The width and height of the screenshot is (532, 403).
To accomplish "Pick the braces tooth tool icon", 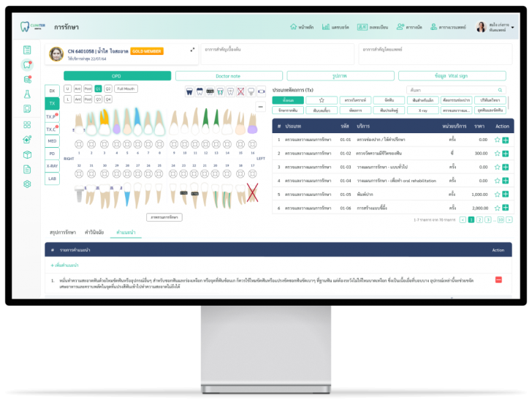I will point(210,91).
